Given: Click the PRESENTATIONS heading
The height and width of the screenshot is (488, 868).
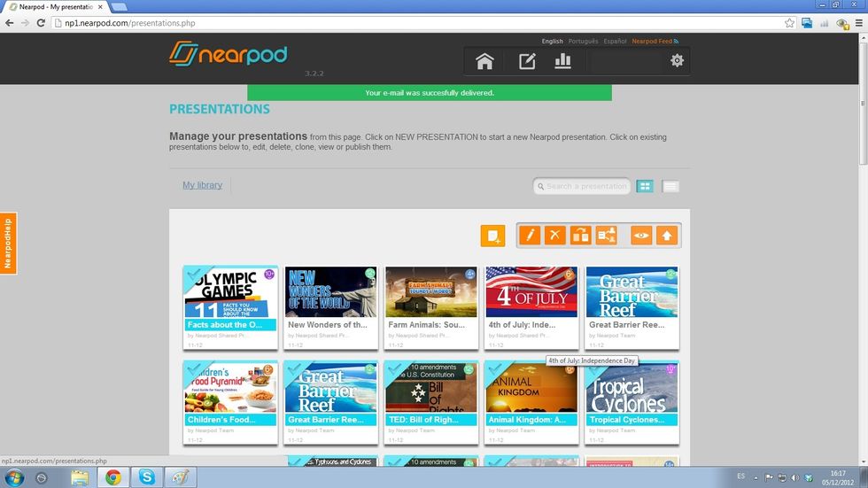Looking at the screenshot, I should 220,109.
